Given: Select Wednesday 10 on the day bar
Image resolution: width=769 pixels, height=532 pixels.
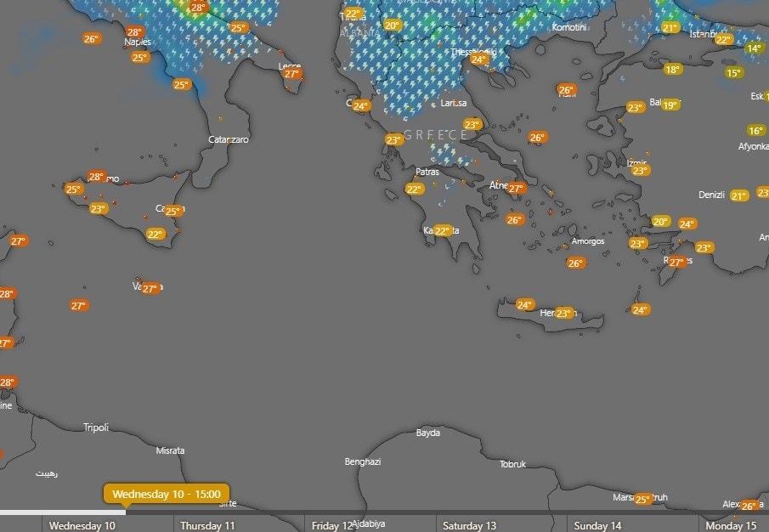Looking at the screenshot, I should point(82,525).
